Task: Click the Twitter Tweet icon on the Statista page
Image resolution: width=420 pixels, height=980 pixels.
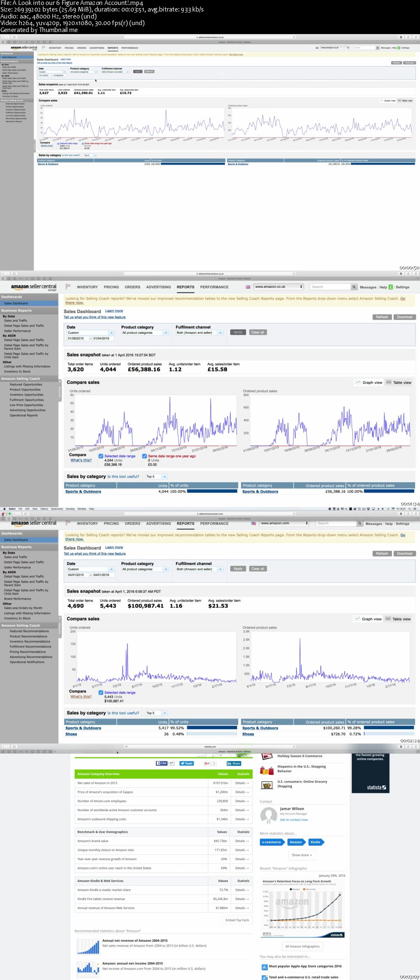Action: point(187,763)
